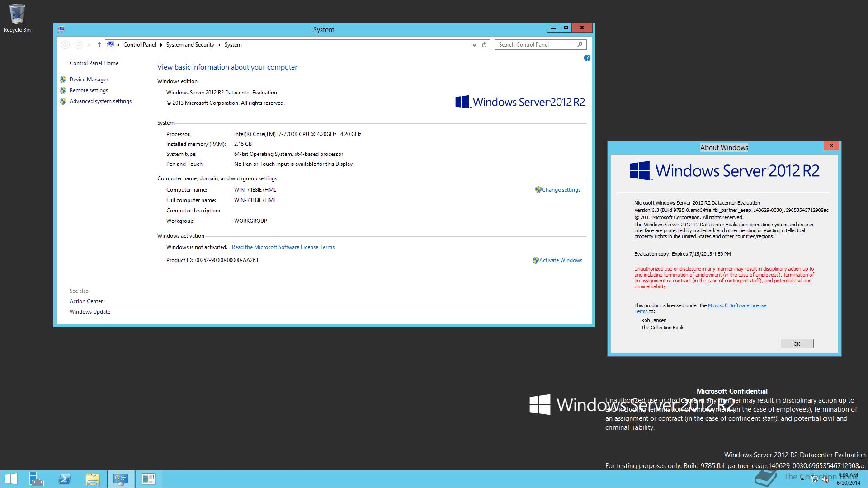Click the refresh icon in address bar

(484, 45)
